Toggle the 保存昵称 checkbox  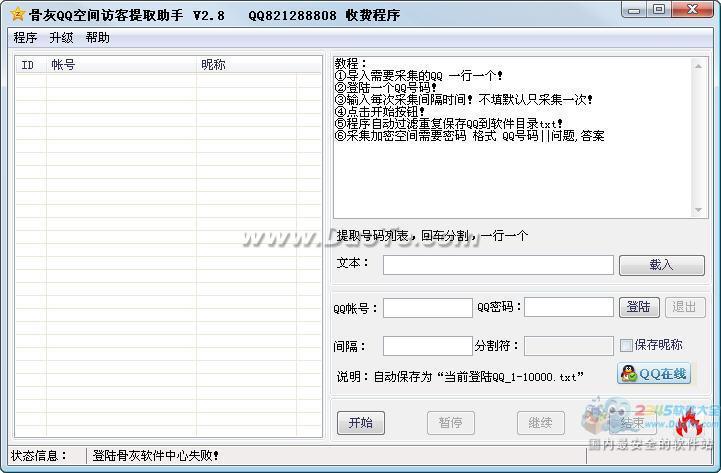point(626,345)
